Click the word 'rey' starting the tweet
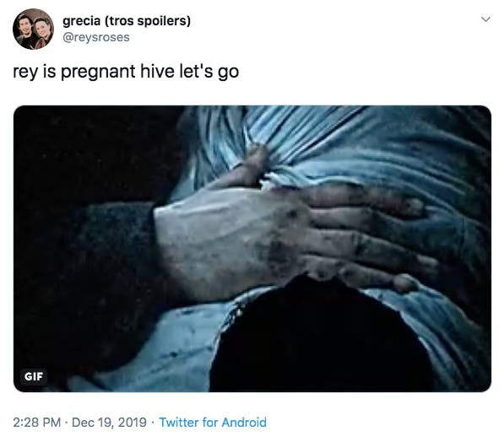The height and width of the screenshot is (442, 504). 25,72
